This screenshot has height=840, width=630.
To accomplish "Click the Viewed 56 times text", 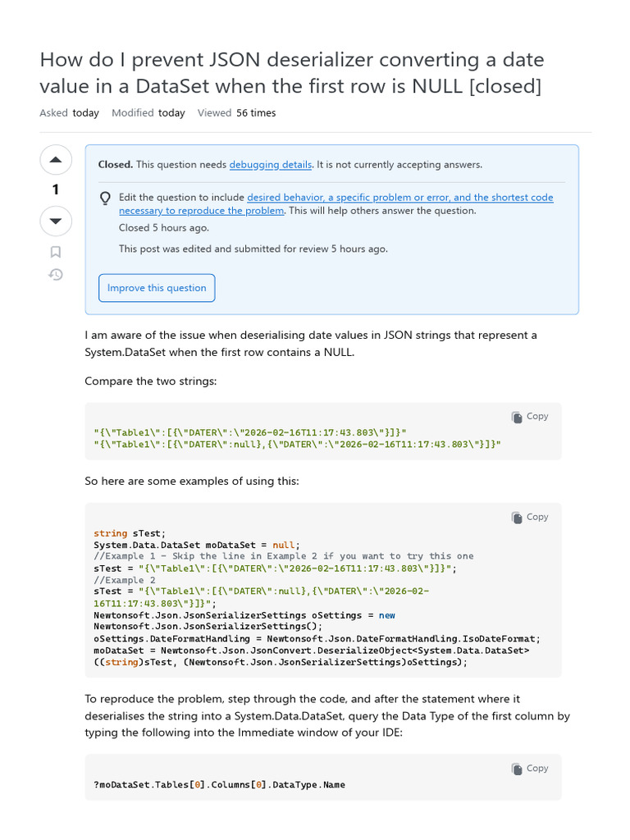I will tap(237, 113).
